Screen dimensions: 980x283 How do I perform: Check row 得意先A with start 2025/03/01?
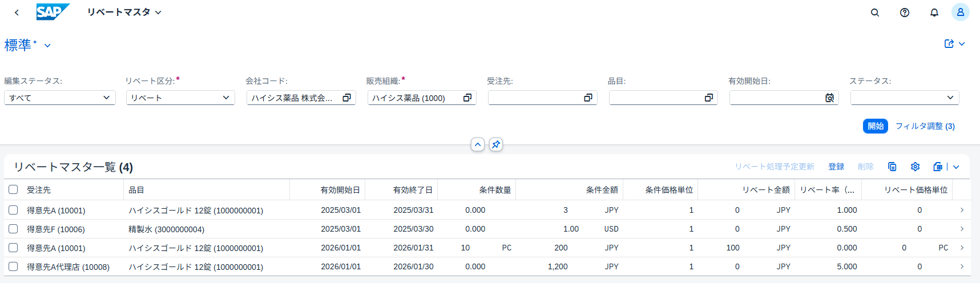tap(13, 210)
